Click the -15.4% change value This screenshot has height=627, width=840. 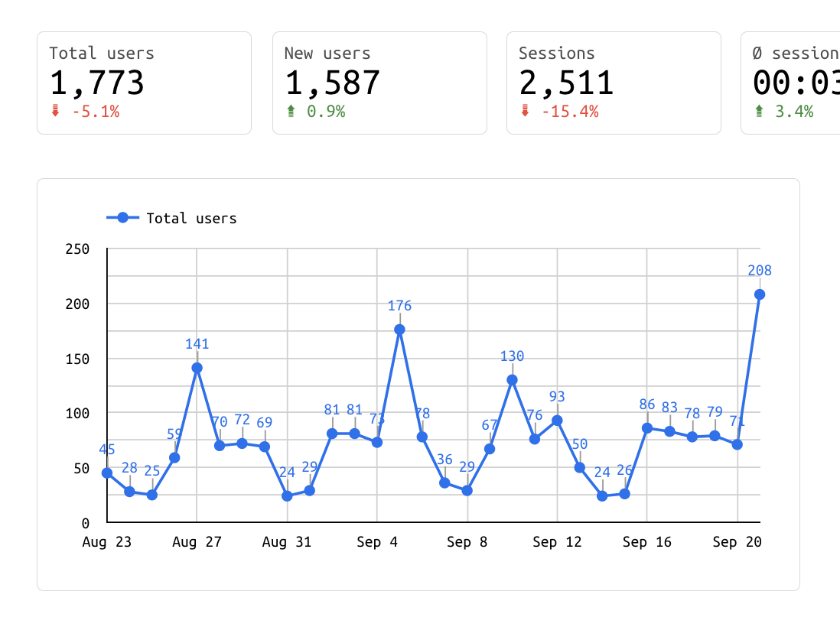pos(569,112)
